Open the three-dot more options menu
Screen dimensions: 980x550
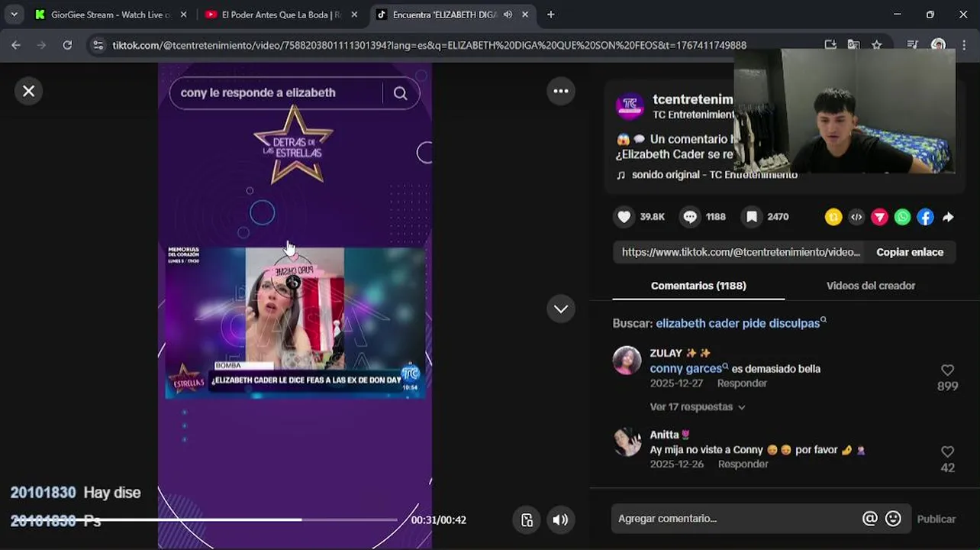(561, 91)
